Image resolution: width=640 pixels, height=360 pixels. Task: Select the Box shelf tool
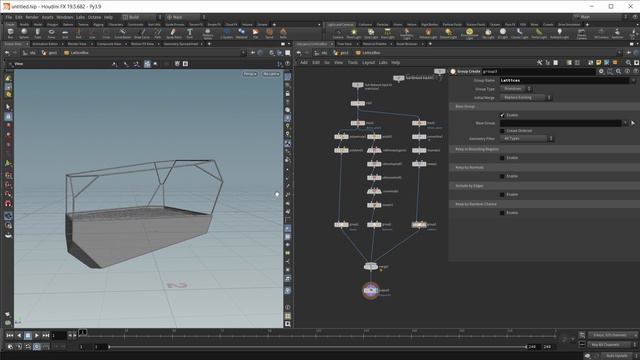[x=11, y=33]
